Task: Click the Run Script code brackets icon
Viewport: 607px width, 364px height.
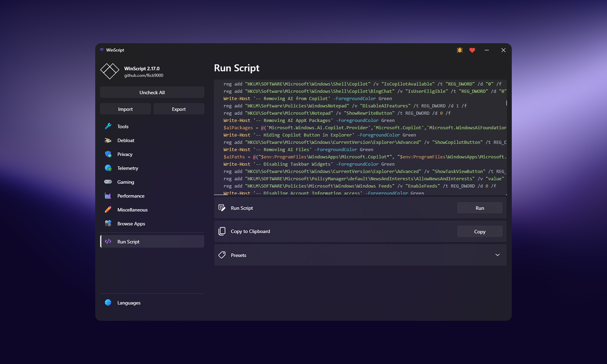Action: (x=108, y=242)
